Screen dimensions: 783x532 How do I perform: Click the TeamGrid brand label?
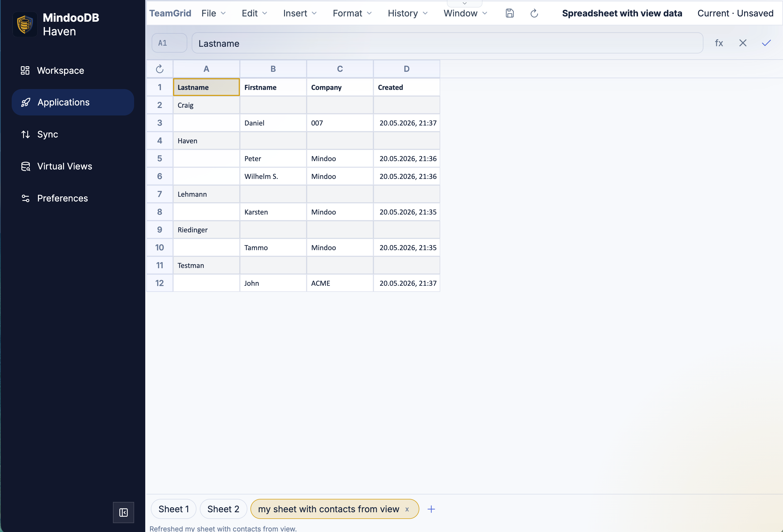point(170,13)
